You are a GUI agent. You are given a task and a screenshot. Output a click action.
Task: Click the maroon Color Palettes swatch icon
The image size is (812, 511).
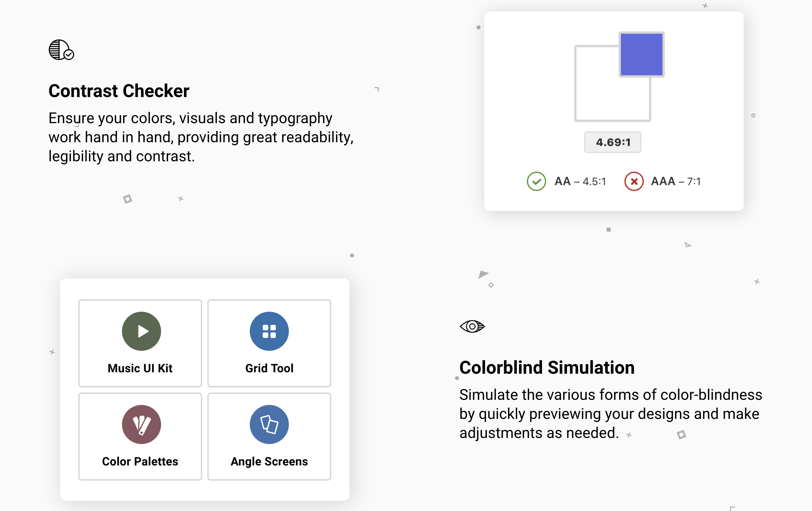pos(141,424)
